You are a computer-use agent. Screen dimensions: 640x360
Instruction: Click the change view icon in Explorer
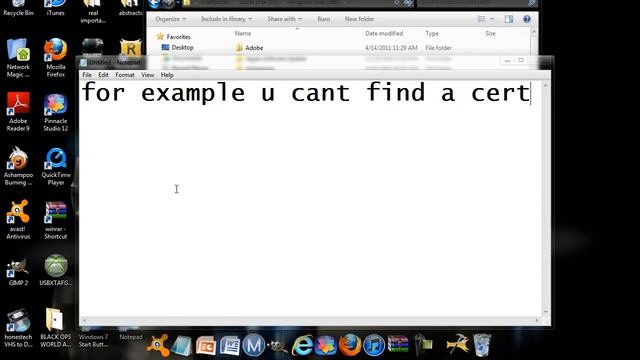click(x=482, y=19)
